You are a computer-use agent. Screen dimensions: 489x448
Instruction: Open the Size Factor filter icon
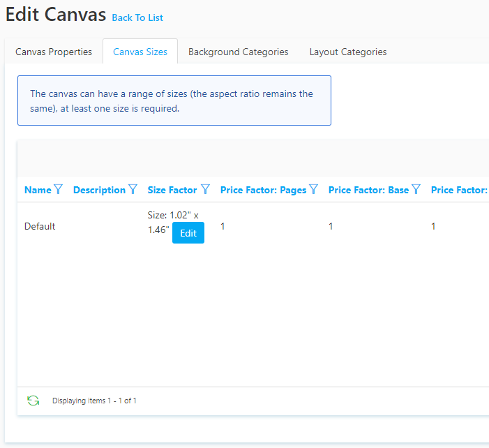tap(205, 189)
